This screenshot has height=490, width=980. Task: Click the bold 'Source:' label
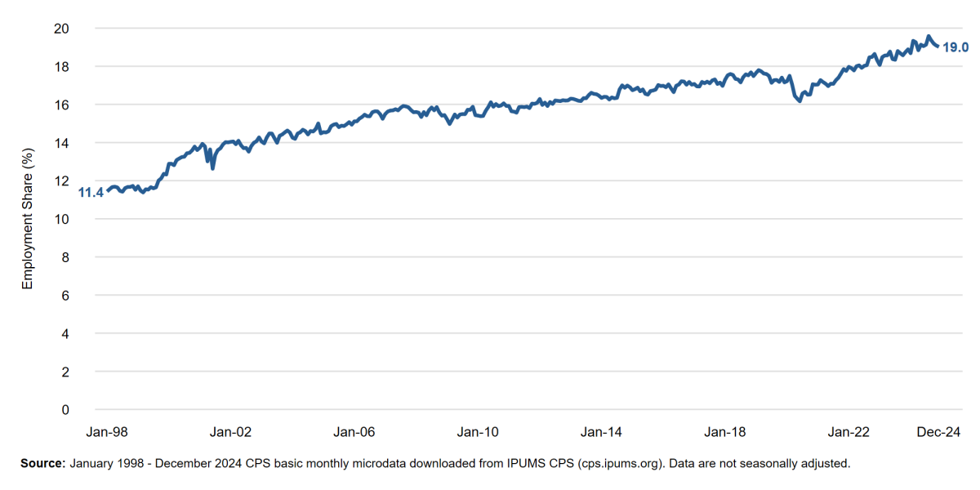click(43, 463)
